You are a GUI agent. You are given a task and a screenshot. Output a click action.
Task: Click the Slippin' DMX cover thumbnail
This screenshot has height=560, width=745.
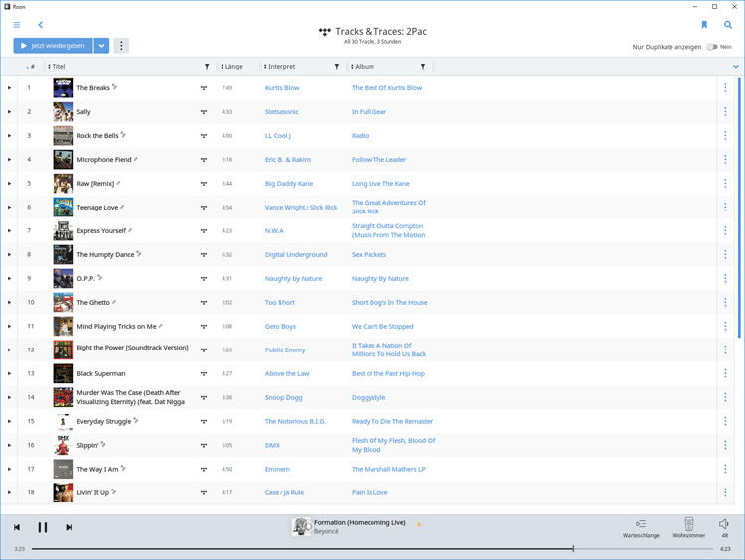(63, 445)
